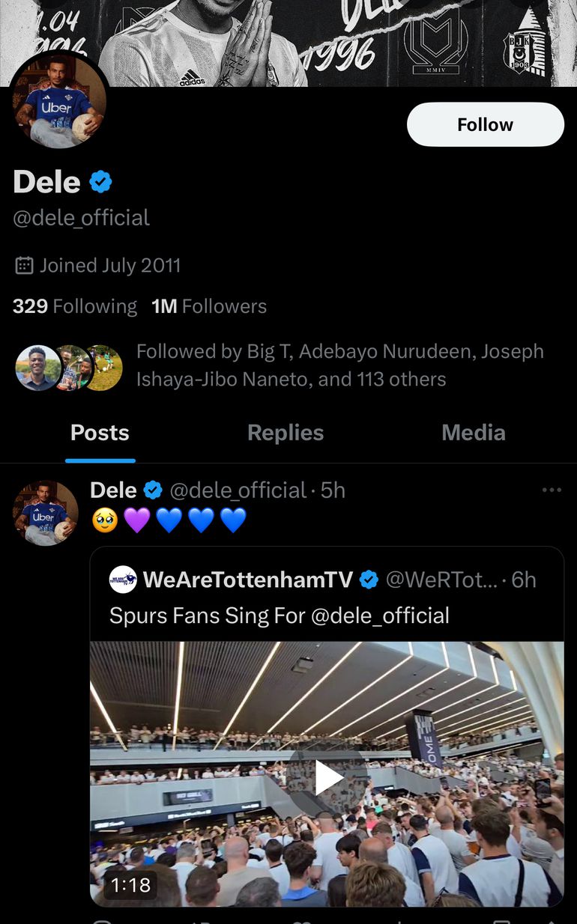Open the 1M Followers list

[209, 306]
